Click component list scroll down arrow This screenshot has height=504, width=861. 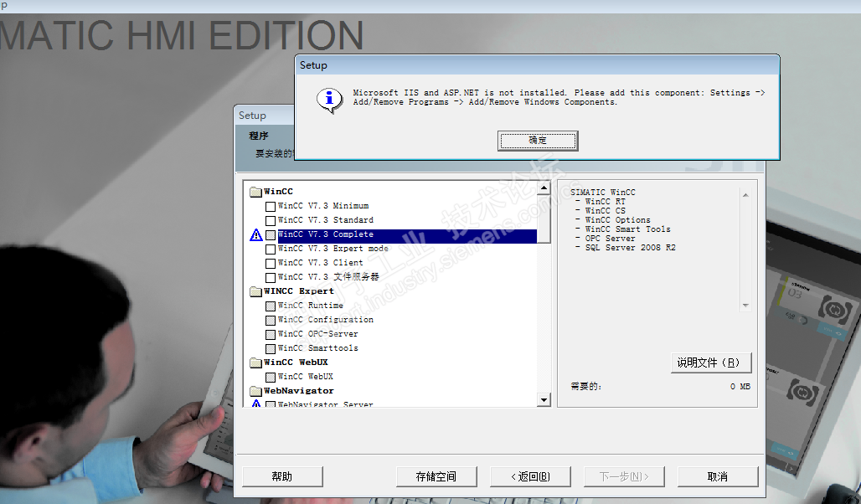click(544, 399)
